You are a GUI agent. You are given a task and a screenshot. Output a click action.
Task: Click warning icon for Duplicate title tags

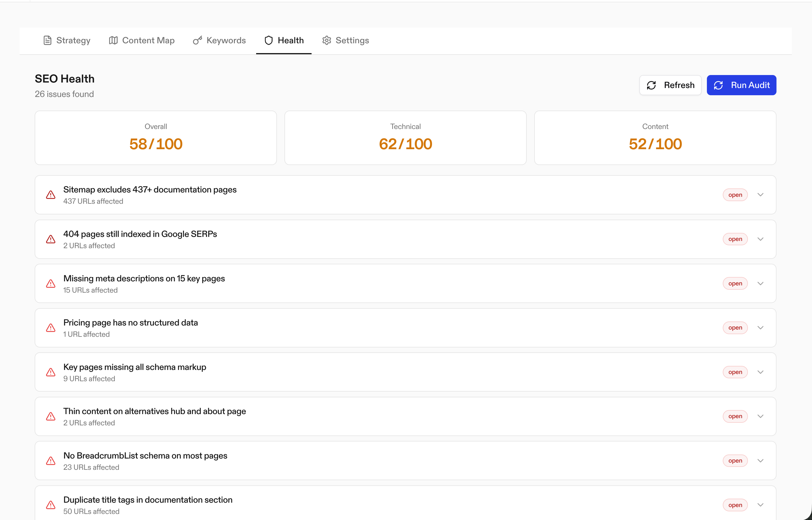(51, 505)
